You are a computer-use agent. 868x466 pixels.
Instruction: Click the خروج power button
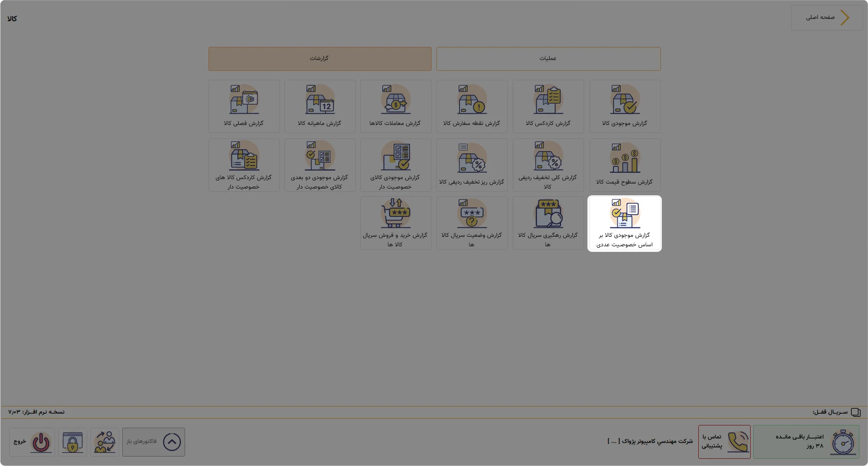(x=32, y=442)
